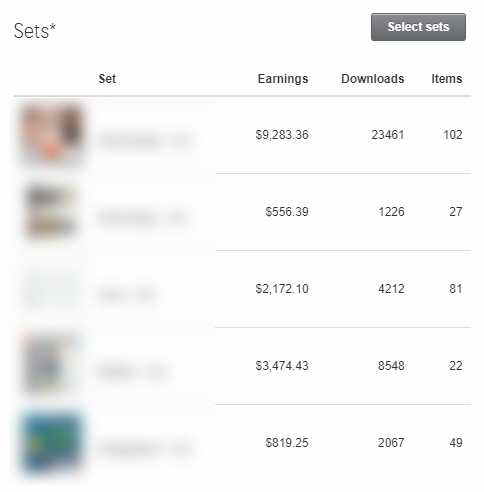The width and height of the screenshot is (484, 492).
Task: Click the blurred set name with 102 items
Action: [x=146, y=141]
